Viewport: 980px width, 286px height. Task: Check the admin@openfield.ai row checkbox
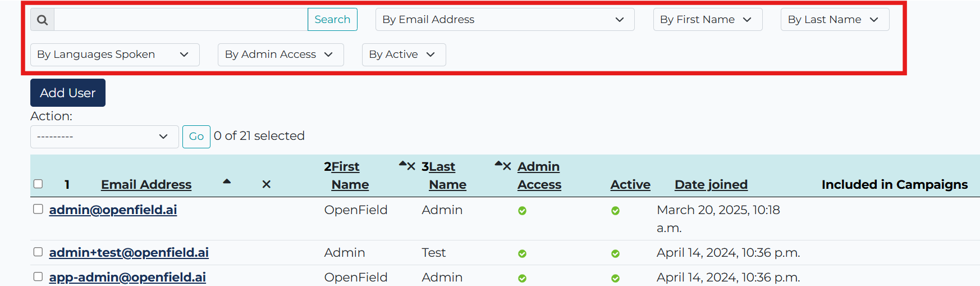(38, 209)
